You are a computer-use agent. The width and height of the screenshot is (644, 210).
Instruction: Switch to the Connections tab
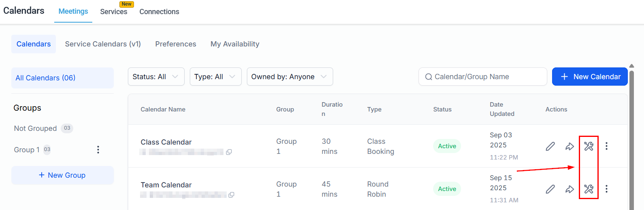(x=159, y=12)
